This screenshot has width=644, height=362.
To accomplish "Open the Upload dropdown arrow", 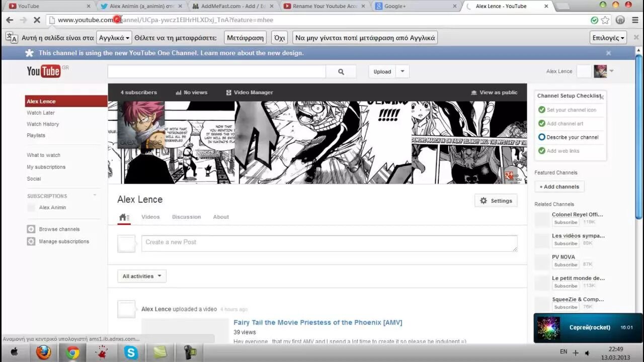I will coord(403,71).
